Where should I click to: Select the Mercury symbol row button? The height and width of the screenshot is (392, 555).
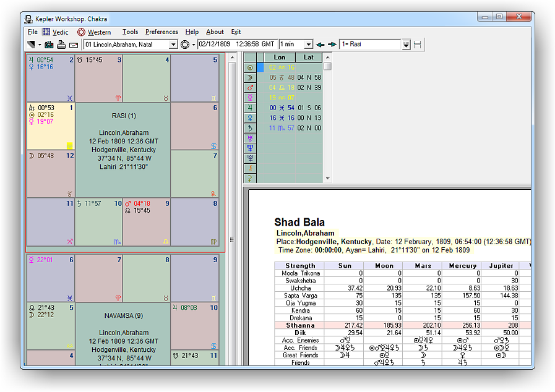(250, 98)
